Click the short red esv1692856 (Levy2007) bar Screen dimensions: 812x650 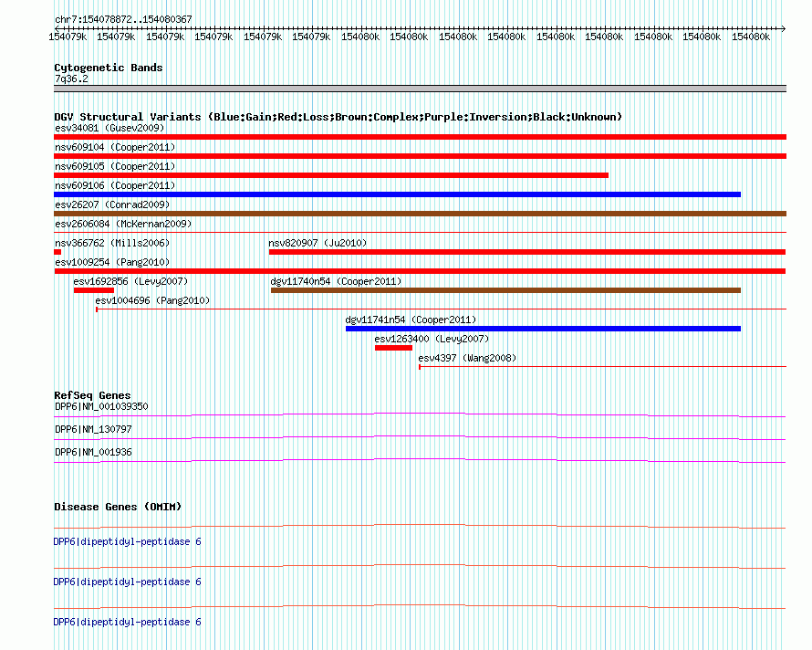click(94, 290)
